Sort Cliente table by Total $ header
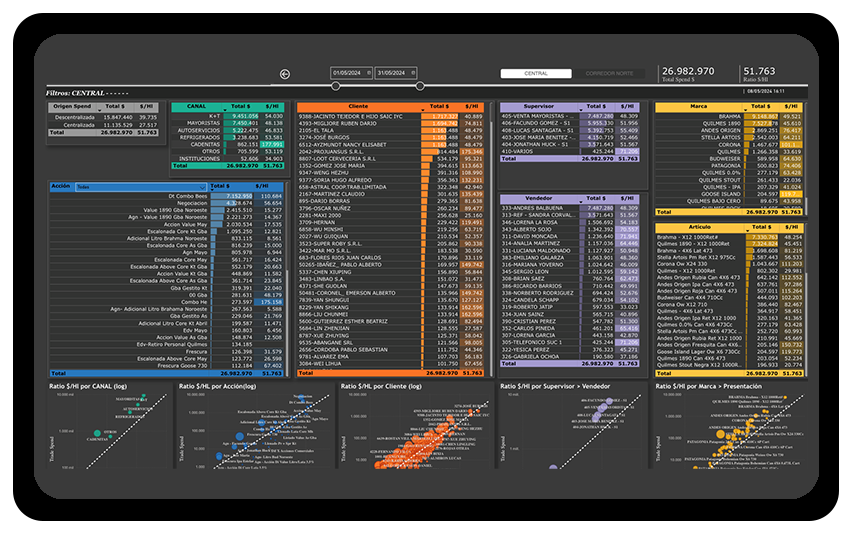 pyautogui.click(x=440, y=106)
